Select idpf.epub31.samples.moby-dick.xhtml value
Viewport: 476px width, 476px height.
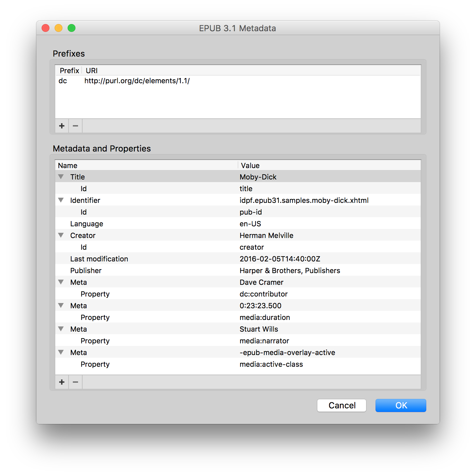304,200
